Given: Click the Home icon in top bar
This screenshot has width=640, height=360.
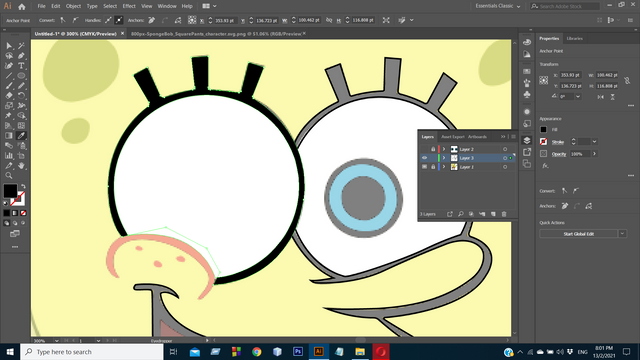Looking at the screenshot, I should tap(22, 7).
